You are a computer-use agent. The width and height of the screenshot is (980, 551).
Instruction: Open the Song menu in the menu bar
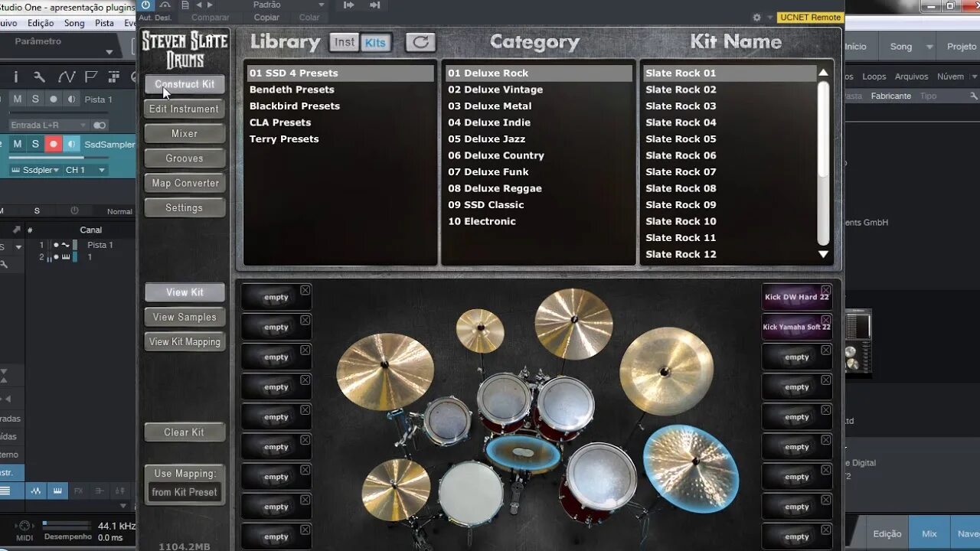pyautogui.click(x=74, y=23)
